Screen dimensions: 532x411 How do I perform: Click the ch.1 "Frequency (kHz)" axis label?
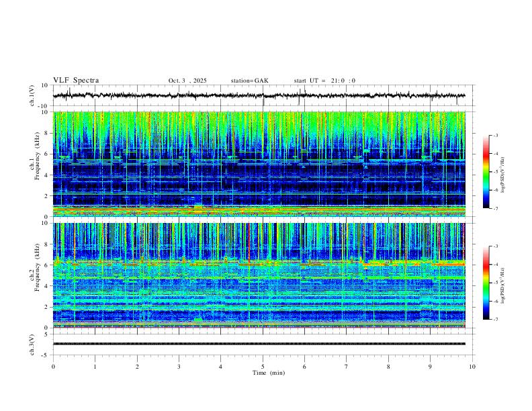click(x=37, y=156)
